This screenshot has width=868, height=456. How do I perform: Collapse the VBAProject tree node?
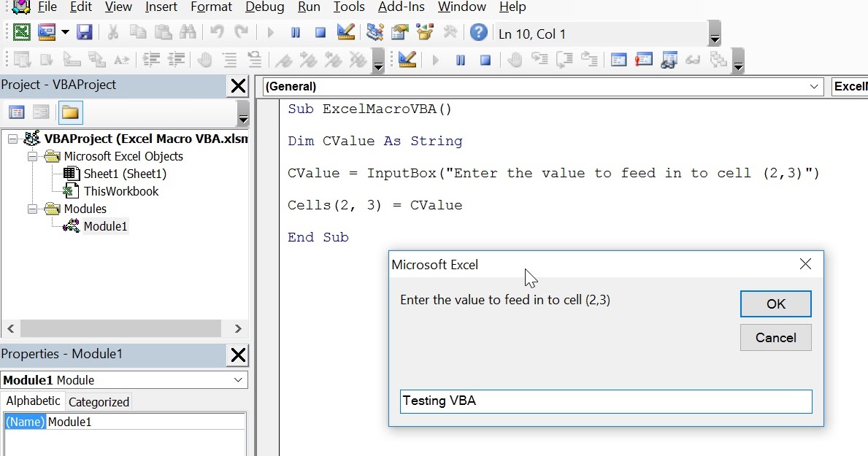pyautogui.click(x=12, y=139)
